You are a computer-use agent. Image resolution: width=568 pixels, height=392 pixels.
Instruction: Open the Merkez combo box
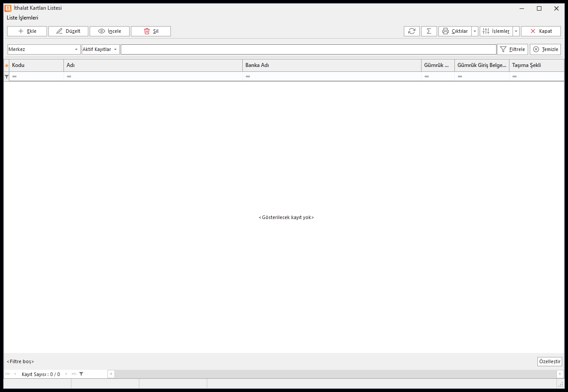(x=44, y=49)
